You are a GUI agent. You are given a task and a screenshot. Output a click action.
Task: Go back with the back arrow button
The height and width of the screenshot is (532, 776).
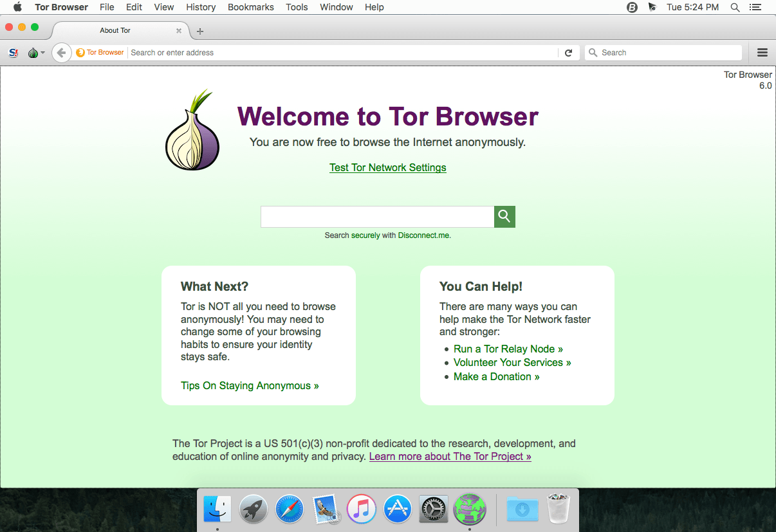[x=61, y=53]
